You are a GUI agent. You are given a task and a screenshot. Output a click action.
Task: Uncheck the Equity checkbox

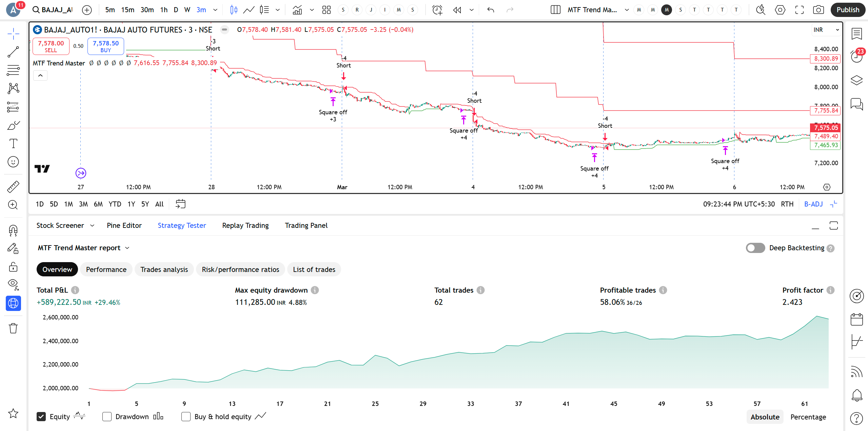(x=41, y=416)
